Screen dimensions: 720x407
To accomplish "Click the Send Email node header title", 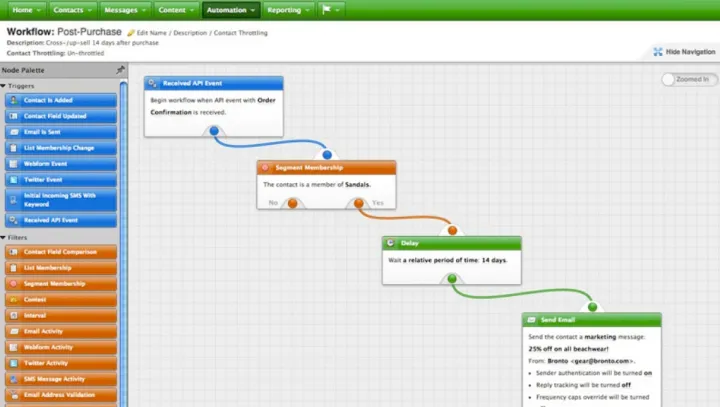I will 557,320.
